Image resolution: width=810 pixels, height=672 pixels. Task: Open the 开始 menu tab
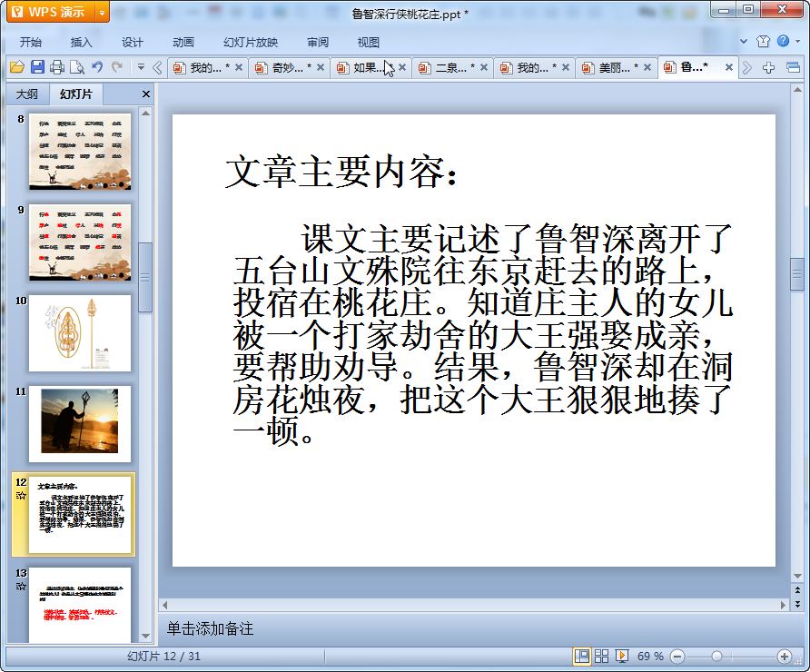pyautogui.click(x=31, y=43)
